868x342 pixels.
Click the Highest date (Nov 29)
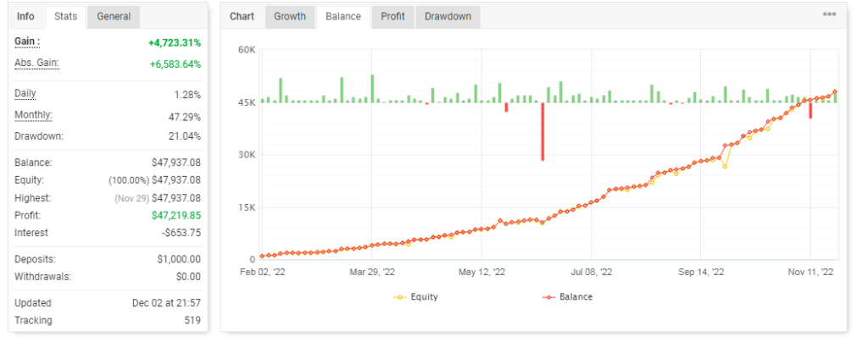click(x=131, y=198)
